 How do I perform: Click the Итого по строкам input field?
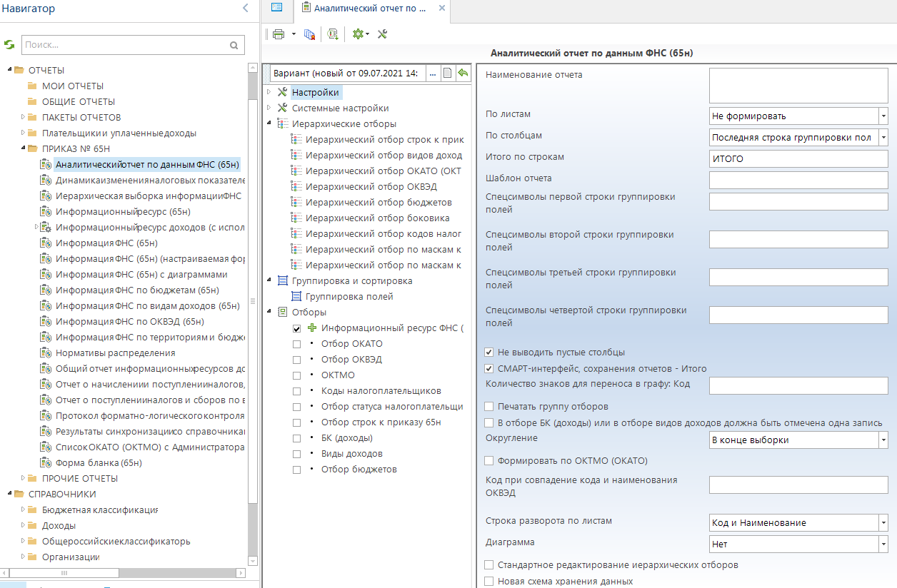coord(798,158)
